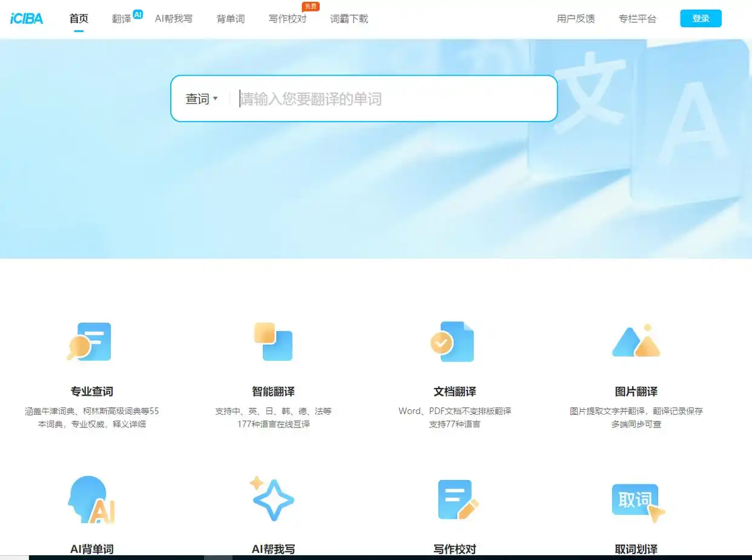Click the 专业查词 magnifier icon
Viewport: 752px width, 560px height.
(90, 341)
